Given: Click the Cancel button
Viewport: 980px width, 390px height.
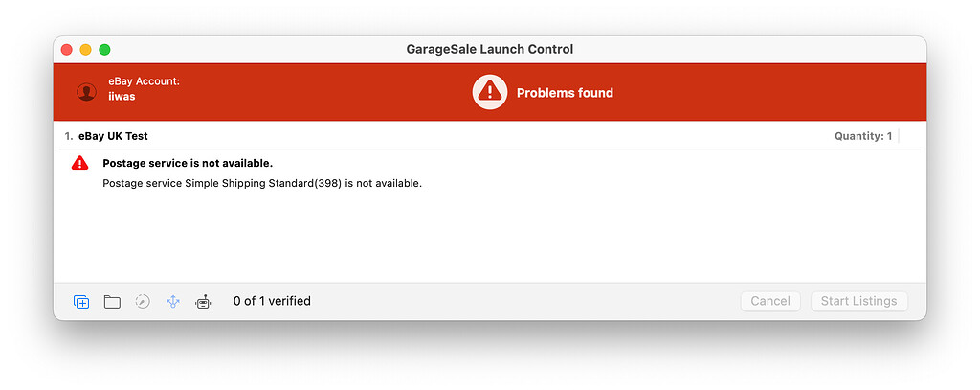Looking at the screenshot, I should (770, 301).
